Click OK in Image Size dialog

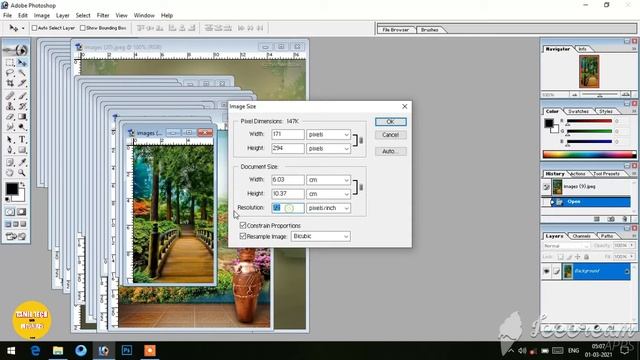click(x=391, y=122)
